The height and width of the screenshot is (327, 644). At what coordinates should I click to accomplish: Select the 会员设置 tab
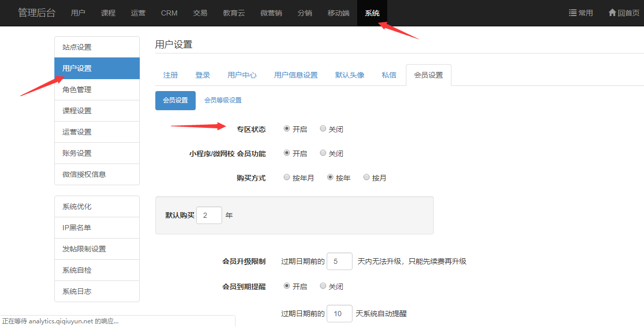[429, 75]
